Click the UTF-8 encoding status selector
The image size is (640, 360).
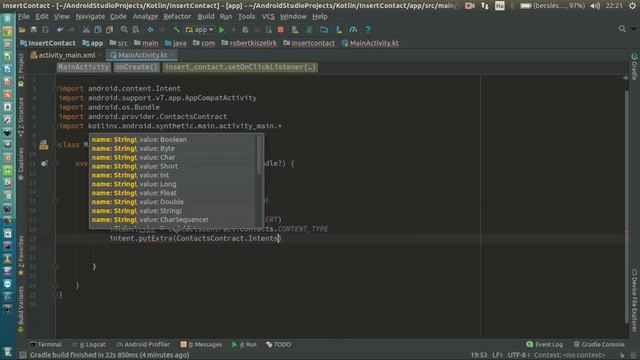pos(518,355)
